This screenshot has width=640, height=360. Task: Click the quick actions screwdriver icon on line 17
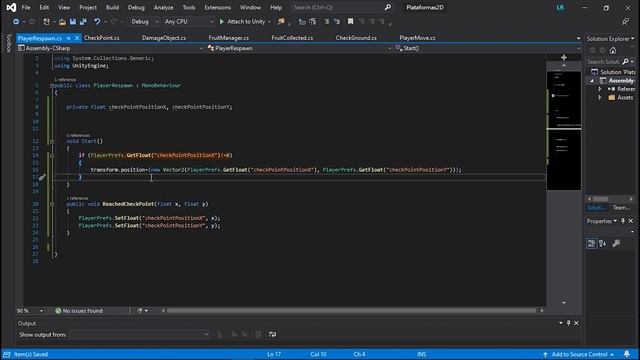42,177
